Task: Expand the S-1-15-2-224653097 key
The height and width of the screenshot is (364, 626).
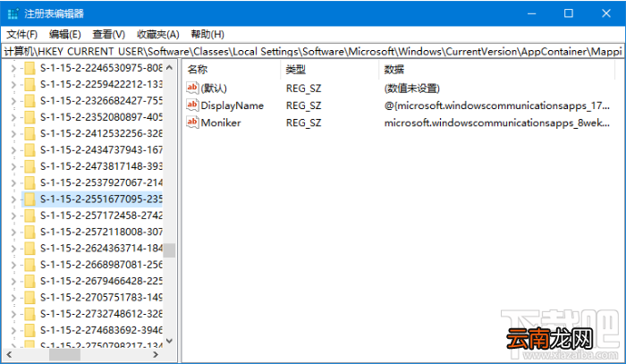Action: (x=13, y=68)
